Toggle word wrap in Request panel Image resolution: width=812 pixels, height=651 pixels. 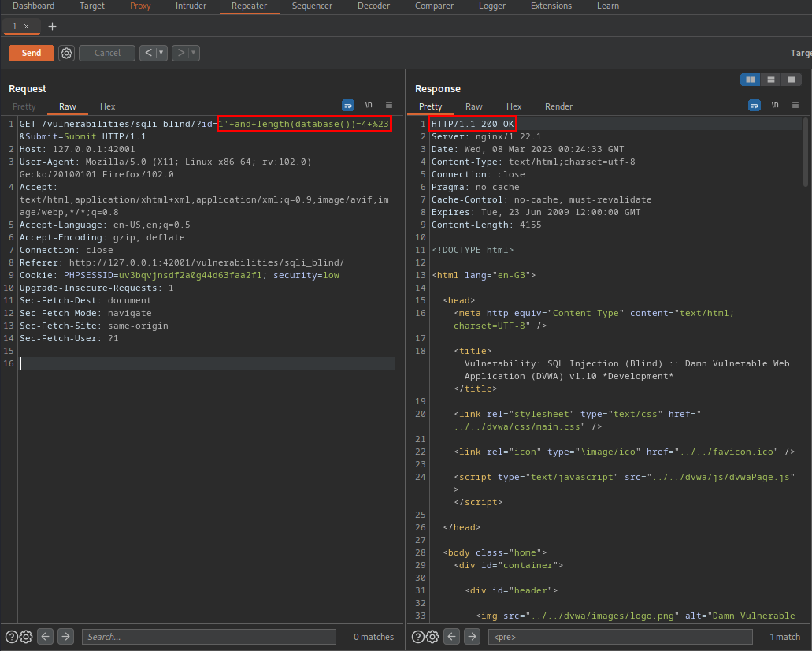click(348, 106)
